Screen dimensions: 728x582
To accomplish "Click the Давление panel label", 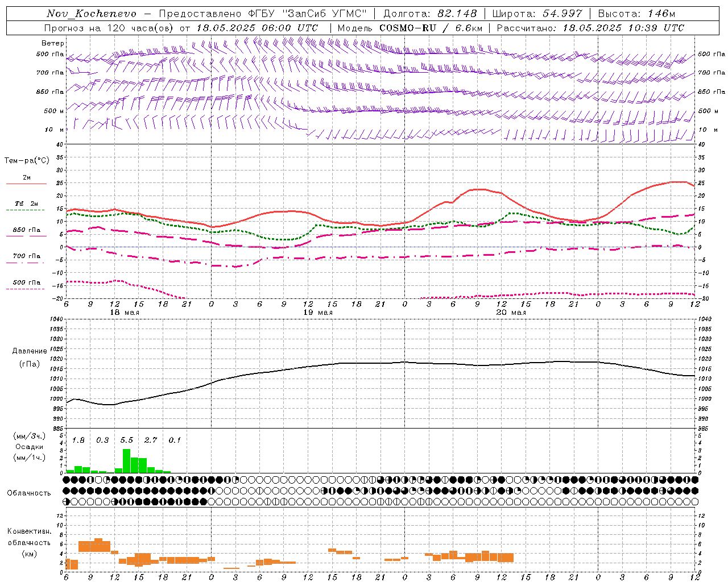I will [30, 351].
